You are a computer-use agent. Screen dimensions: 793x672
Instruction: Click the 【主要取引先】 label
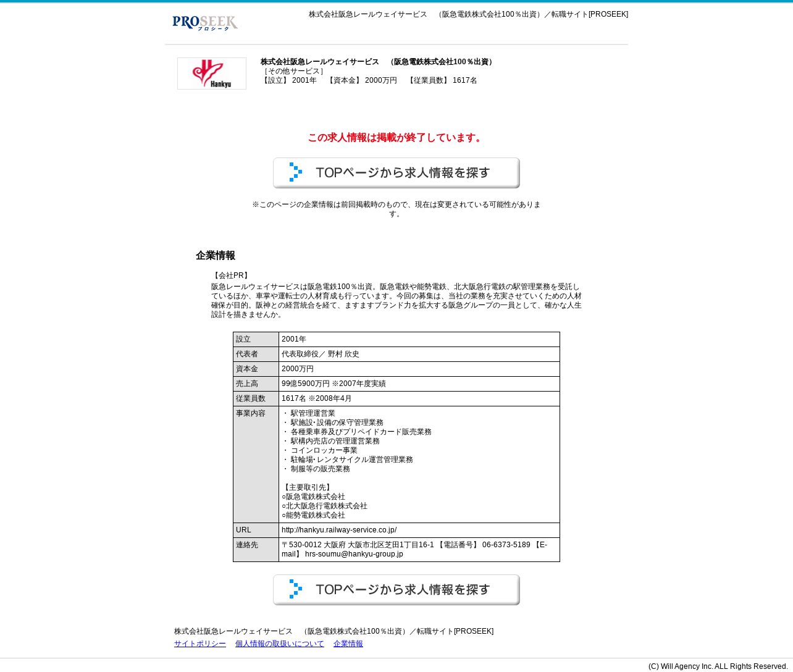(x=308, y=487)
